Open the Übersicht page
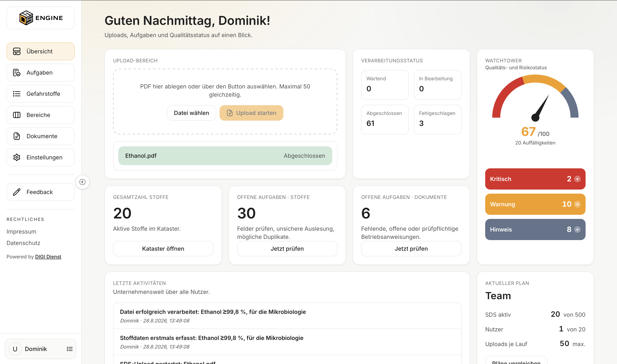The height and width of the screenshot is (364, 617). click(41, 51)
